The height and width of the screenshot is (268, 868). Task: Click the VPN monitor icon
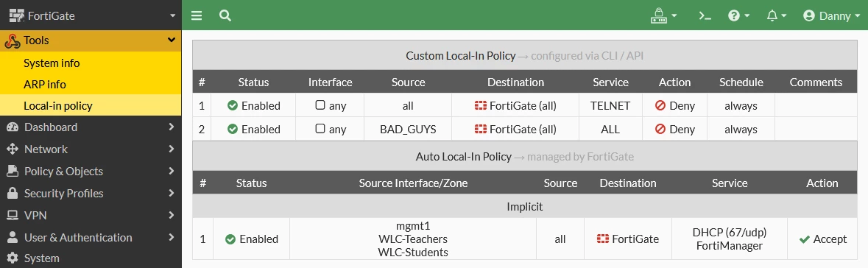click(13, 216)
